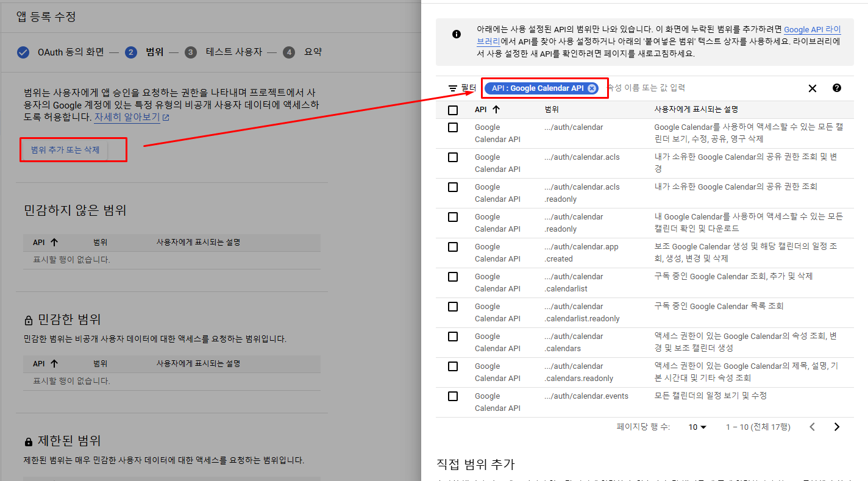Open rows per page dropdown showing 10
868x481 pixels.
coord(697,427)
